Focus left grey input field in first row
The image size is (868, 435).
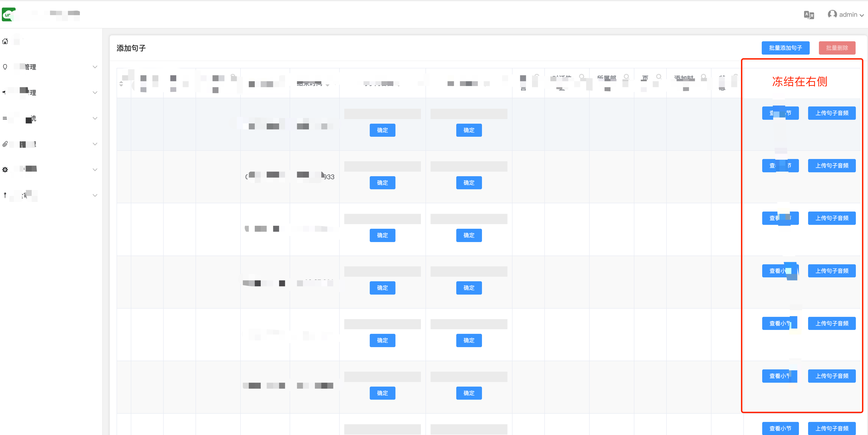[x=382, y=114]
